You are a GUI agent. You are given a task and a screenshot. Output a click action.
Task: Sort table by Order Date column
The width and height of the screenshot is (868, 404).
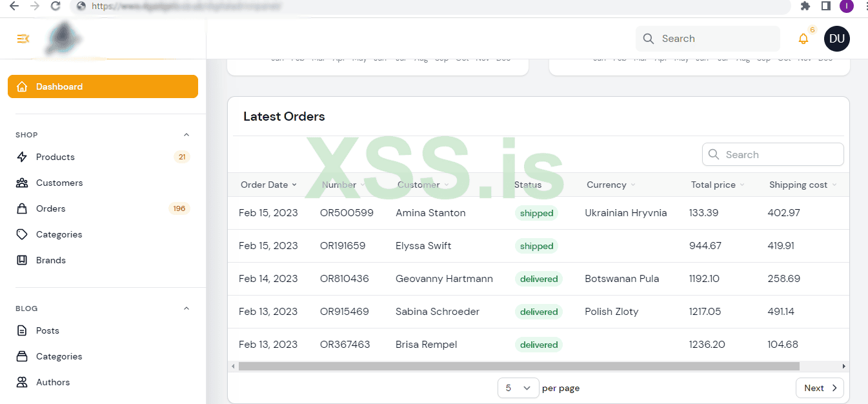pos(268,185)
